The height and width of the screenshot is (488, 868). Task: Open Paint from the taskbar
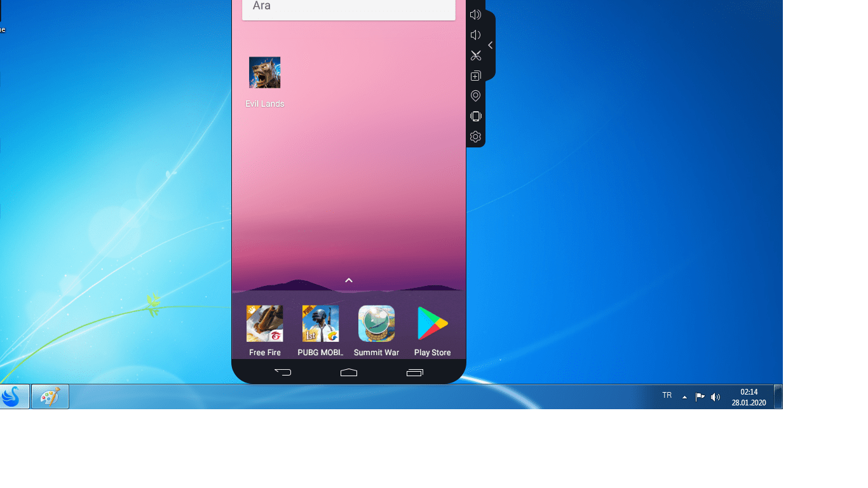tap(50, 396)
